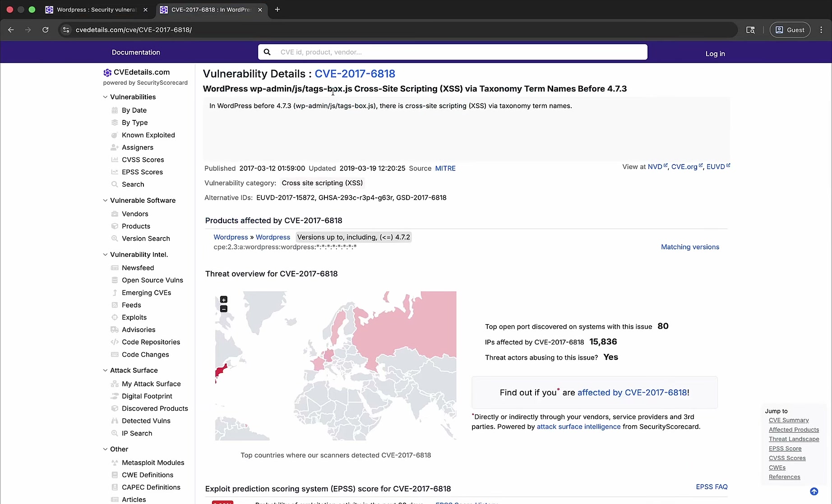Open the Emerging CVEs page
832x504 pixels.
click(x=146, y=293)
